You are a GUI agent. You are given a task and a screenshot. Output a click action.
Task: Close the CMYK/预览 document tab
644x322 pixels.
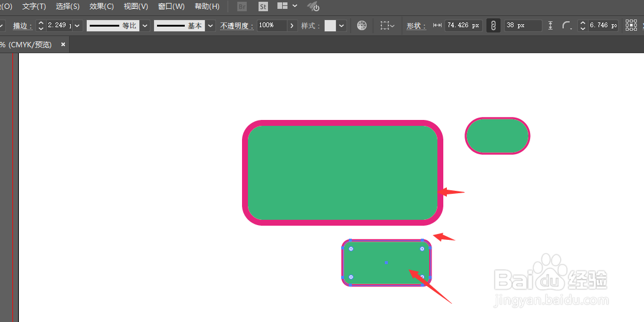click(63, 44)
